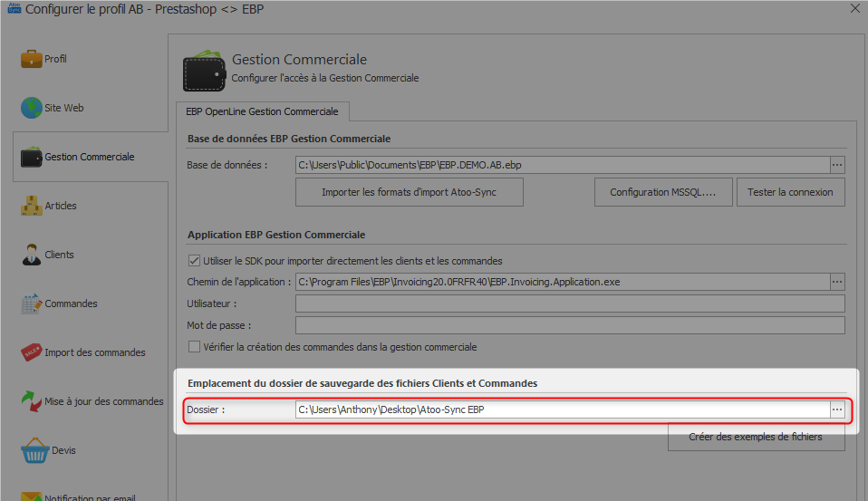
Task: Open Mise à jour des commandes arrows icon
Action: [x=32, y=401]
